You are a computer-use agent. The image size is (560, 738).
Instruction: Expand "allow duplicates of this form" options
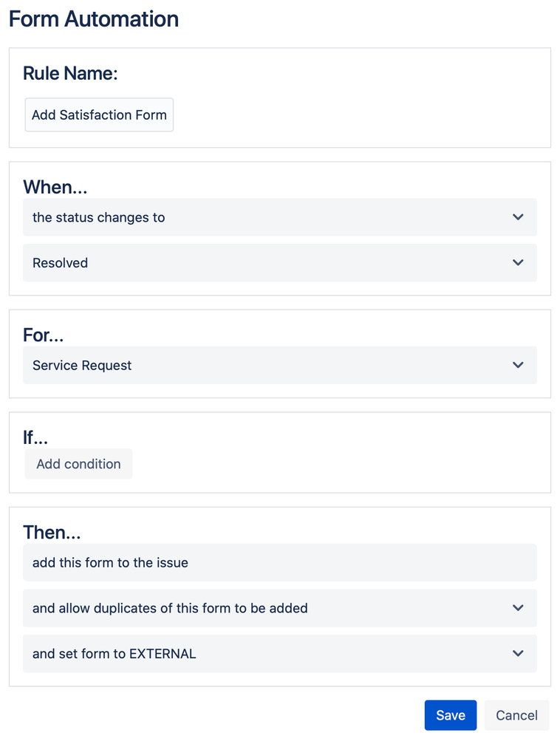[x=280, y=608]
